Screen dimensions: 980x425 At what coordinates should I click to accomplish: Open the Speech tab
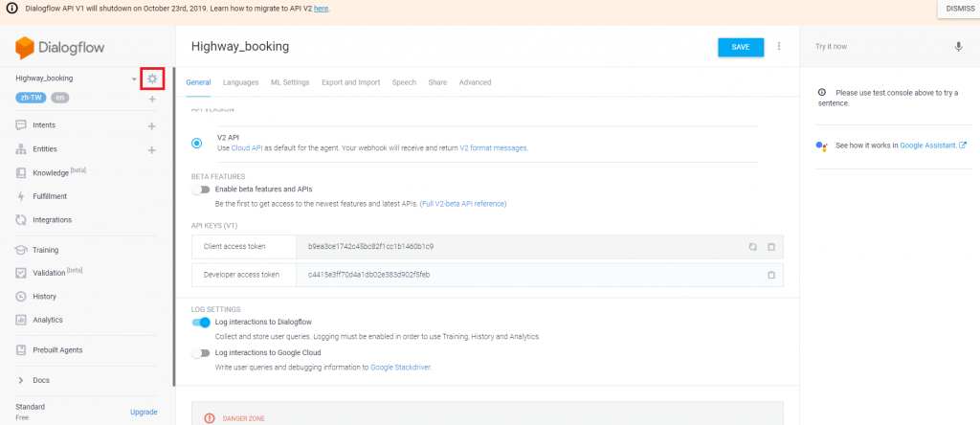coord(404,82)
